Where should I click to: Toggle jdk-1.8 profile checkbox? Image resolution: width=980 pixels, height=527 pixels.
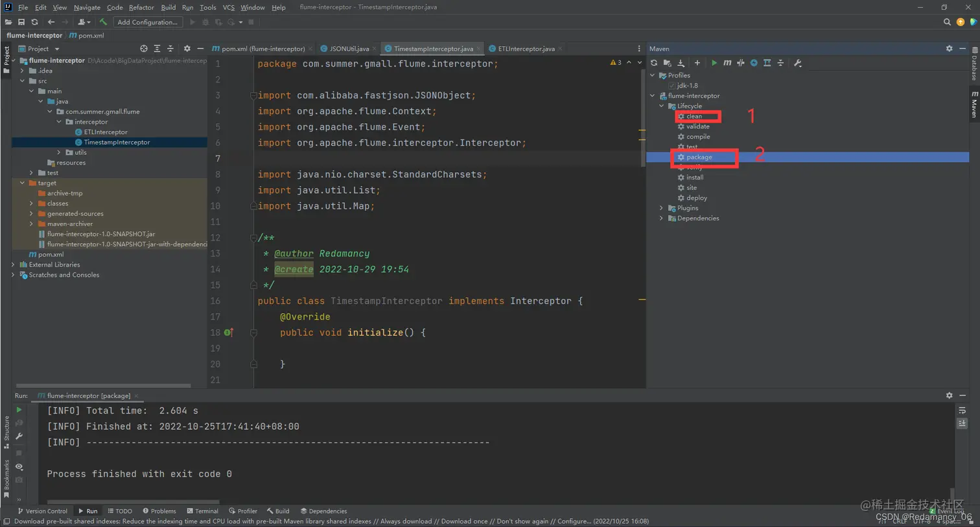point(672,86)
